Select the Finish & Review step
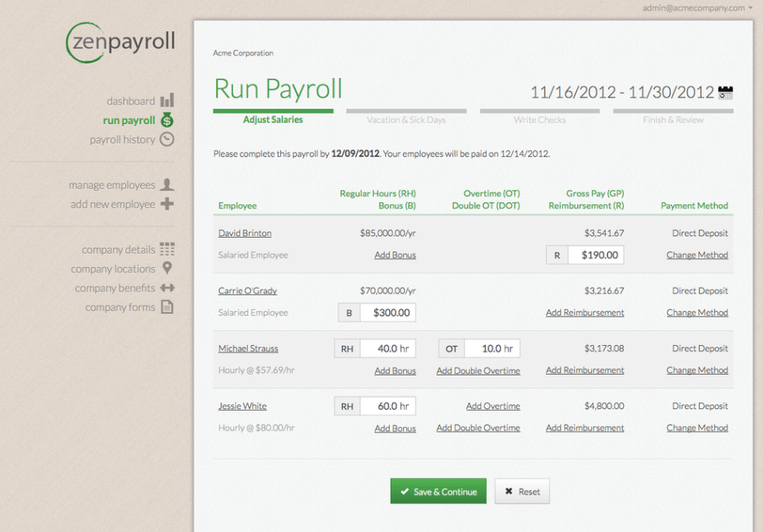The image size is (763, 532). pyautogui.click(x=673, y=119)
